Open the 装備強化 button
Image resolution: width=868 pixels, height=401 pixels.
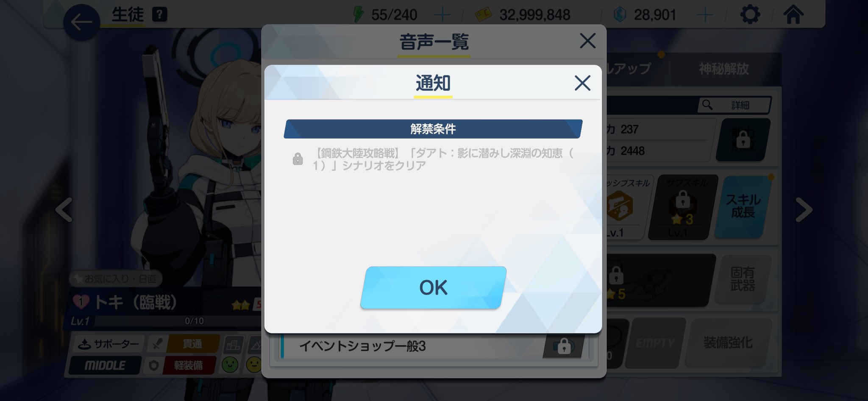(728, 343)
